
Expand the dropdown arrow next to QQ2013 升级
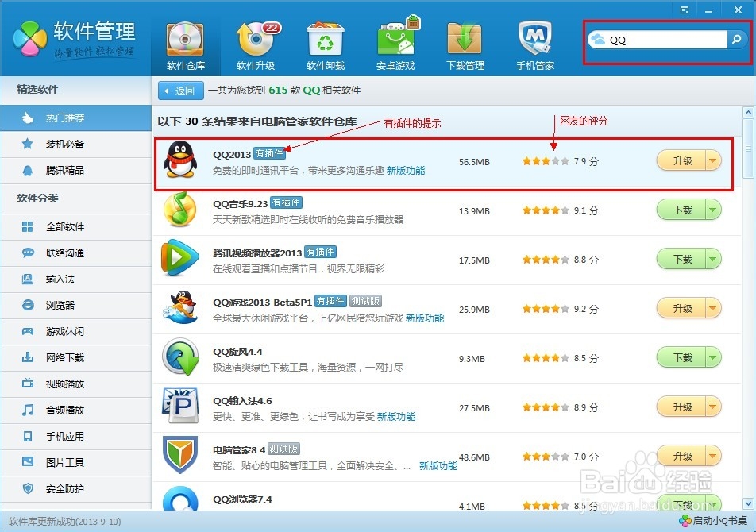[713, 161]
